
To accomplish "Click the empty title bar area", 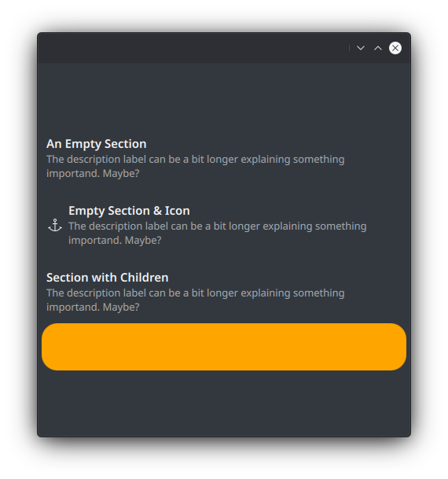I will [193, 48].
